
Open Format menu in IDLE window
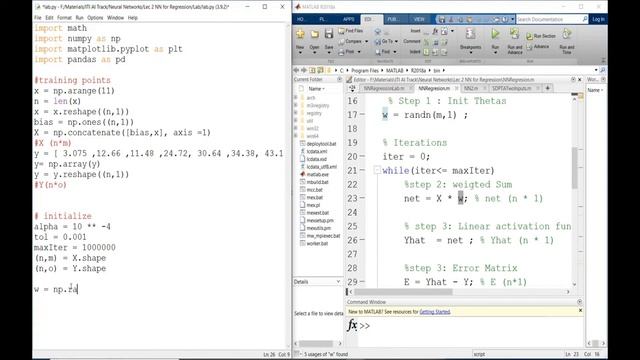click(x=64, y=18)
